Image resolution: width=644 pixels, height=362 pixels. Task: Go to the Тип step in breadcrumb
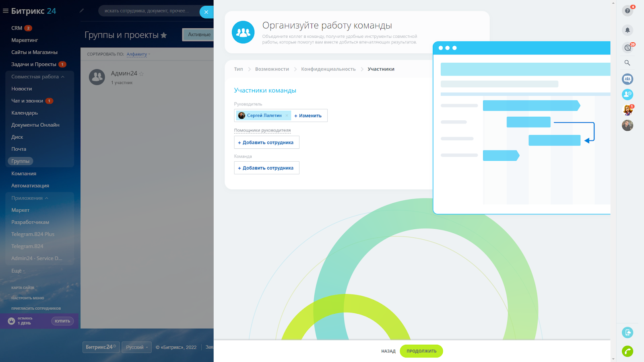click(x=239, y=69)
